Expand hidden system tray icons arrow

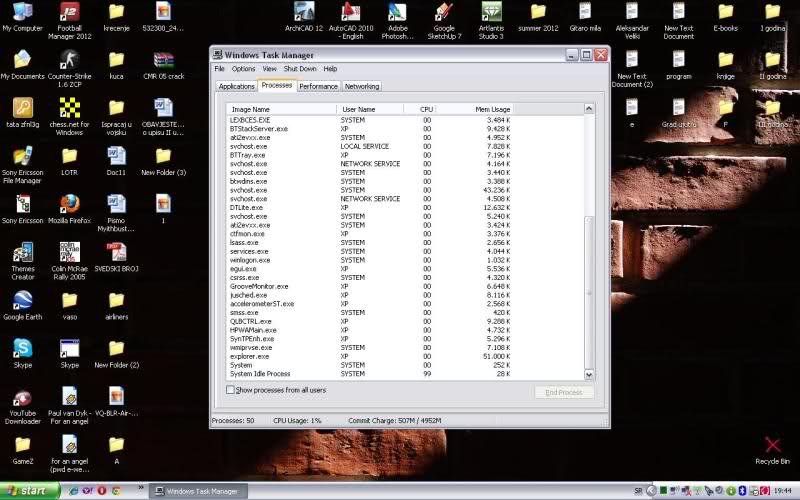tap(653, 491)
